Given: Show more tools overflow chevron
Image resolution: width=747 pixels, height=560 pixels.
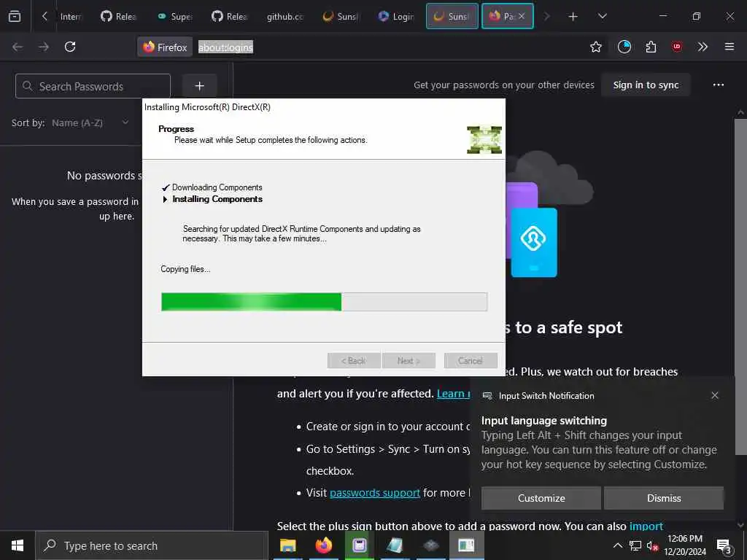Looking at the screenshot, I should coord(703,47).
